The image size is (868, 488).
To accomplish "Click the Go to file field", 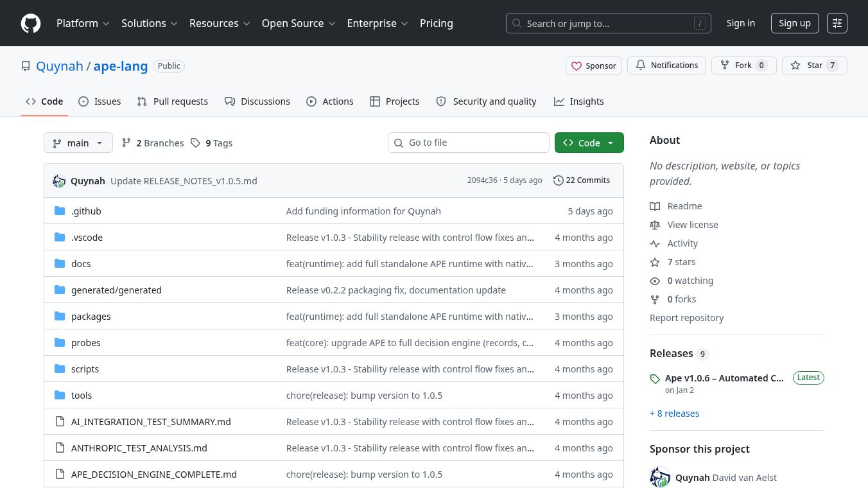I will [x=475, y=143].
